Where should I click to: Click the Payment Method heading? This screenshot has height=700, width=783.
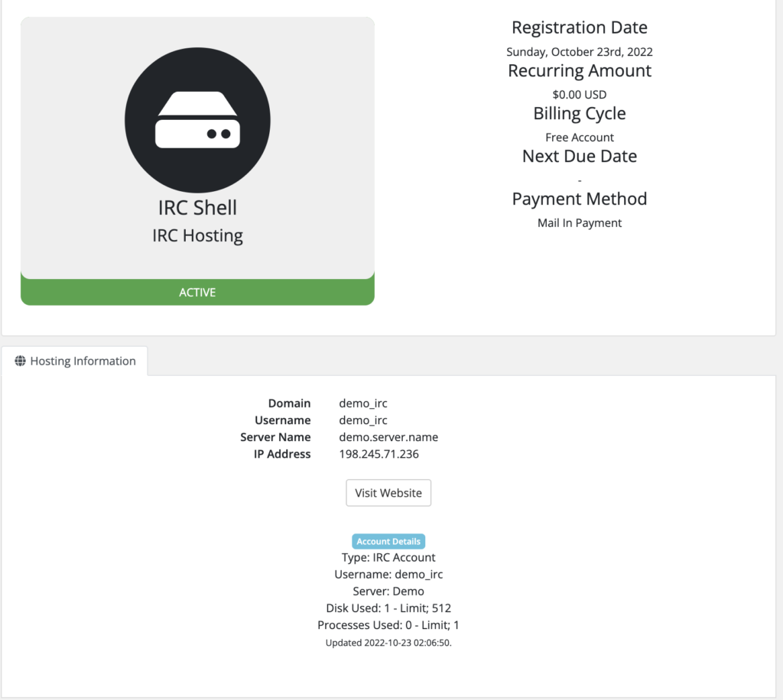[580, 199]
